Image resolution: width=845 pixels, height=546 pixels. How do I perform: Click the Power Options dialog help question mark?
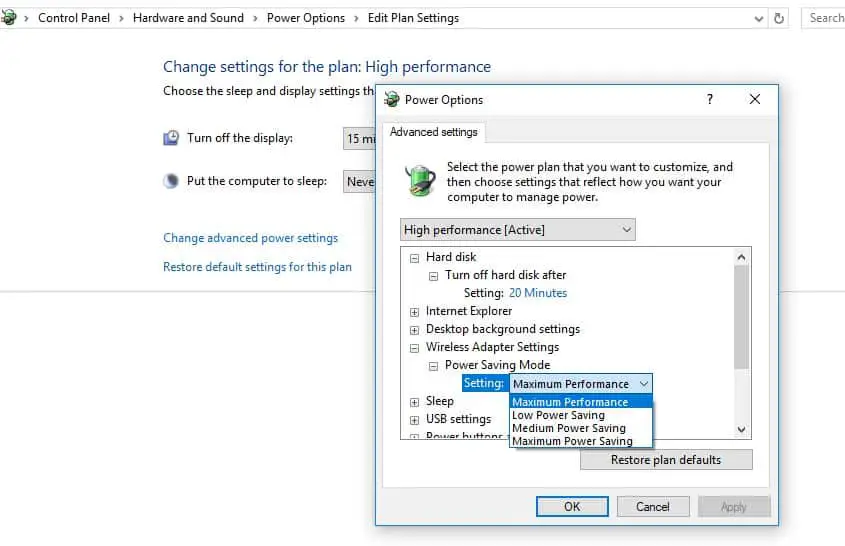(x=710, y=99)
